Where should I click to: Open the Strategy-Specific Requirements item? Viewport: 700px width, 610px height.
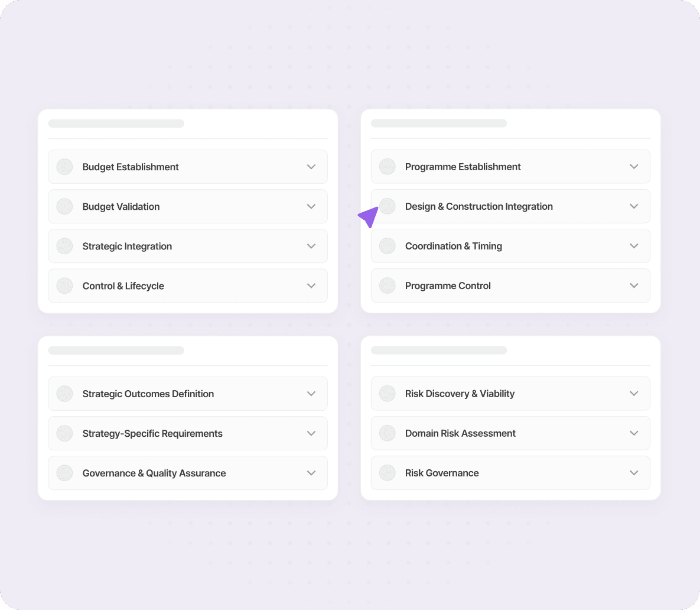tap(311, 433)
